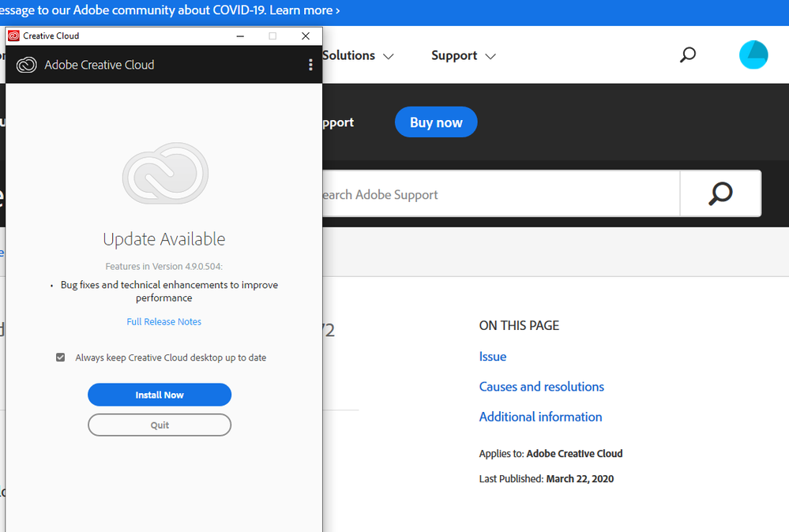
Task: Click the 'Last Published: March 22, 2020' text
Action: [547, 478]
